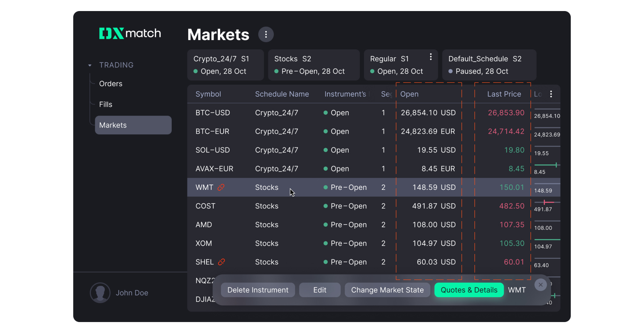
Task: Open the John Doe profile avatar
Action: tap(100, 293)
